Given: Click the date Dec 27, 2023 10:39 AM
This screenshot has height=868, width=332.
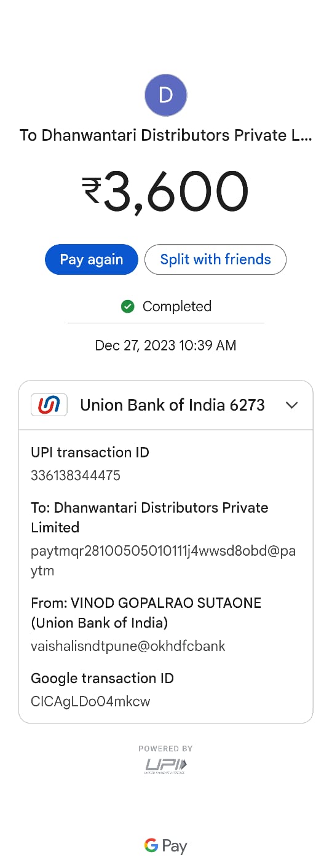Looking at the screenshot, I should coord(166,345).
